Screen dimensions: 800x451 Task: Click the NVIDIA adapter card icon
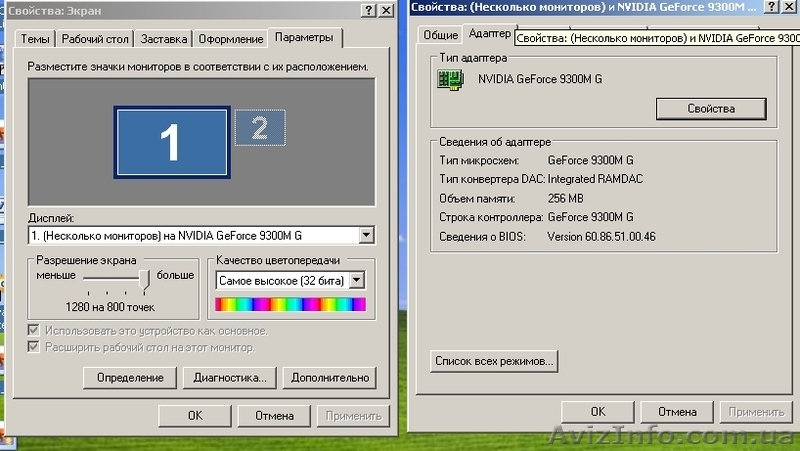coord(450,80)
